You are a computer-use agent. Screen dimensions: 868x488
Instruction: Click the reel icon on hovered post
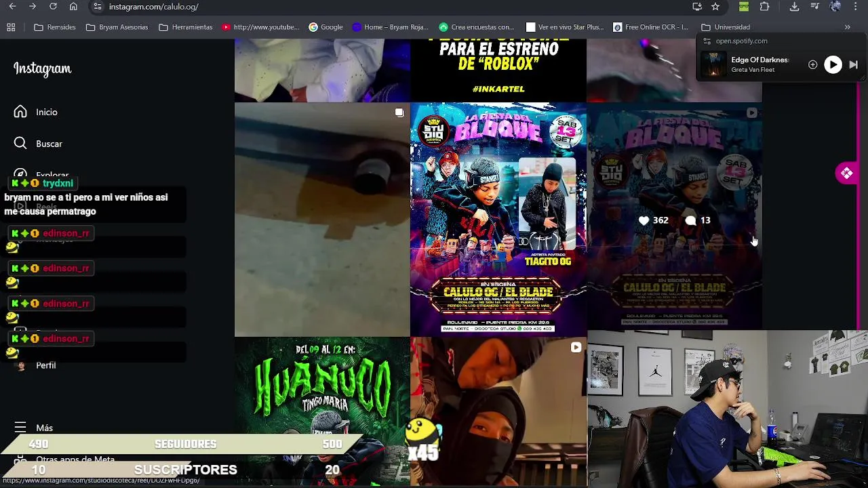751,113
